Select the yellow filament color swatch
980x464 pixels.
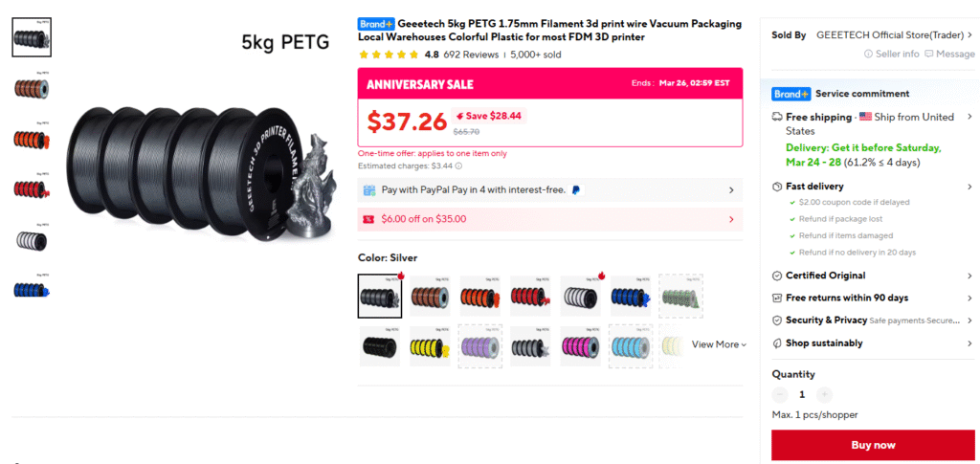click(430, 345)
